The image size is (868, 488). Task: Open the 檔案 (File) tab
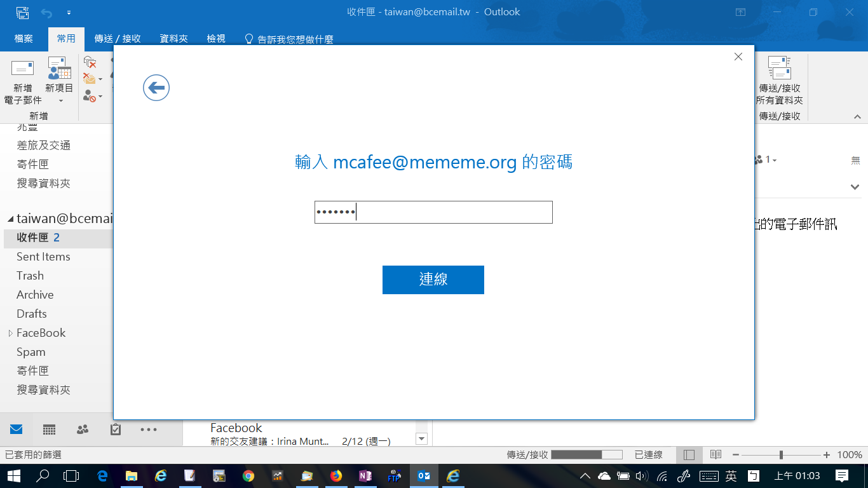click(24, 39)
